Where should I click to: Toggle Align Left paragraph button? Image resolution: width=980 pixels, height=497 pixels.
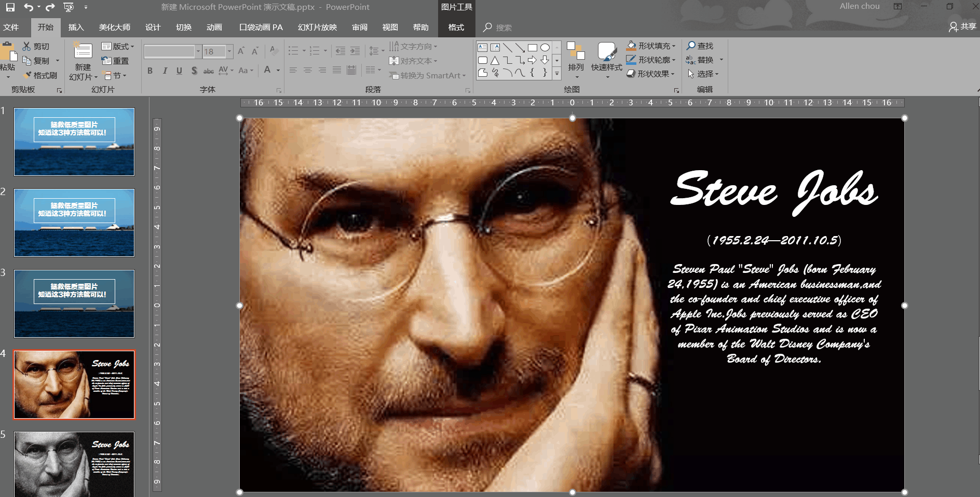293,70
